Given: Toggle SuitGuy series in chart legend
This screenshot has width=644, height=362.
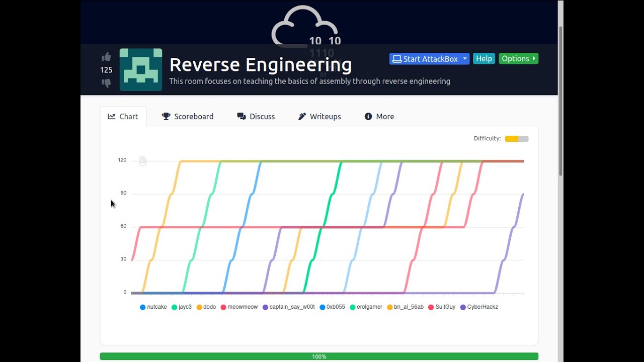Looking at the screenshot, I should (442, 307).
